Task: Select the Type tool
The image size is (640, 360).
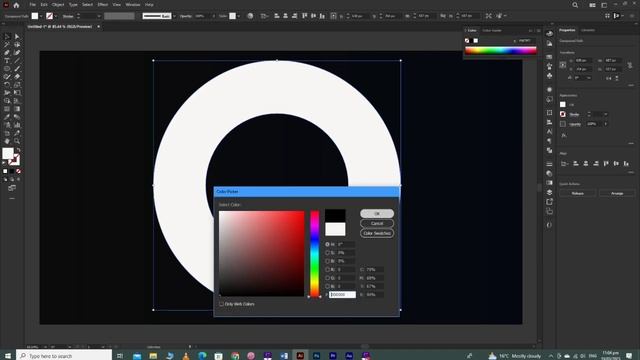Action: point(7,61)
